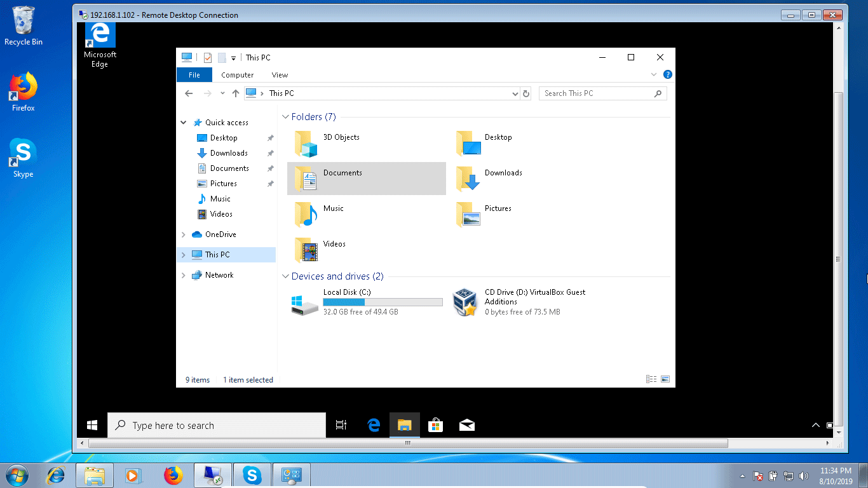Open Action Center flag tray icon
This screenshot has width=868, height=488.
pyautogui.click(x=757, y=476)
